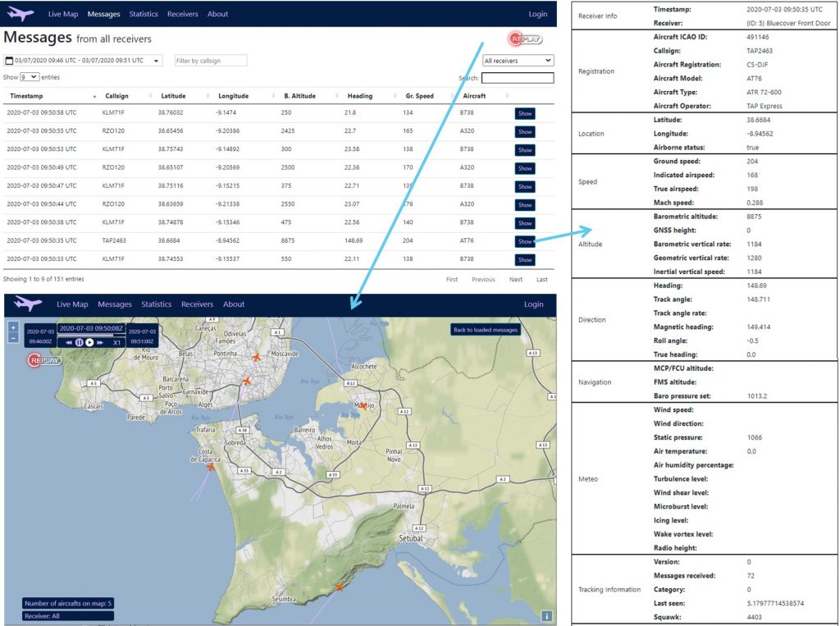Zoom in on the map with plus button

(13, 327)
